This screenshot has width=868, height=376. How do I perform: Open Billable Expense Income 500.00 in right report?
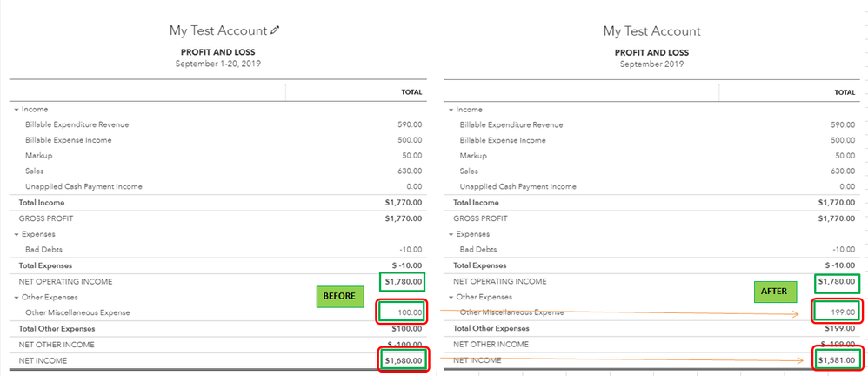coord(843,140)
